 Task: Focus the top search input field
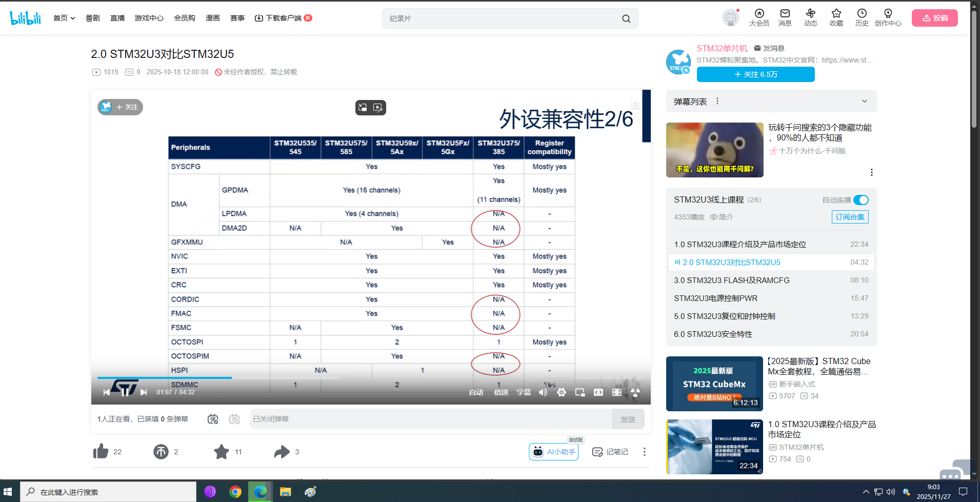tap(503, 18)
